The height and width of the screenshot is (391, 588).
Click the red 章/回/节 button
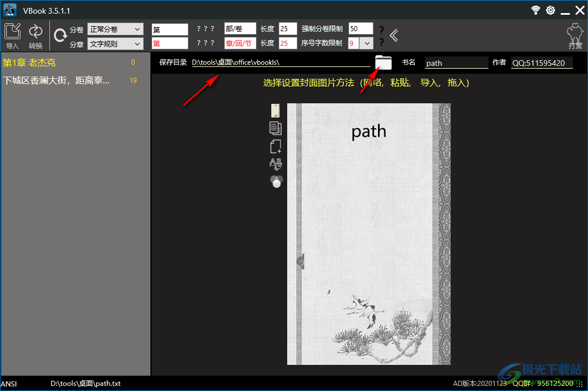tap(239, 43)
